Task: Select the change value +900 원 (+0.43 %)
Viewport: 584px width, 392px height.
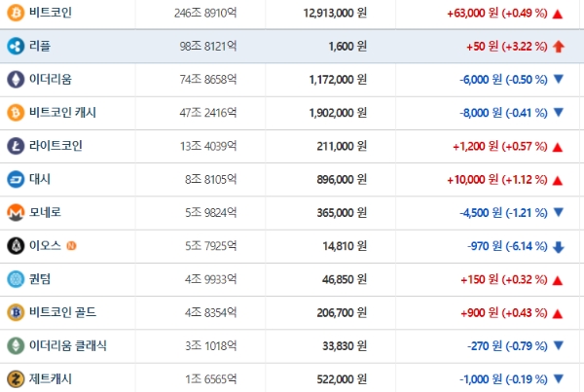Action: tap(504, 312)
